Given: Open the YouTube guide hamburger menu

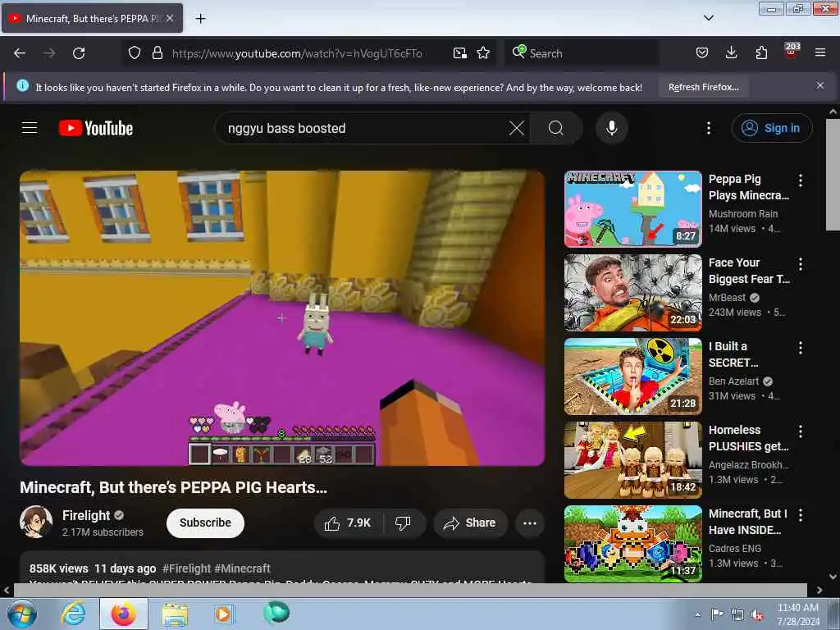Looking at the screenshot, I should (x=30, y=128).
